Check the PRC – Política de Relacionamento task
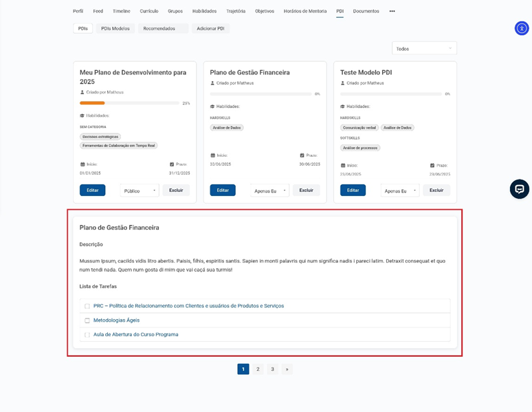This screenshot has height=412, width=532. [87, 306]
